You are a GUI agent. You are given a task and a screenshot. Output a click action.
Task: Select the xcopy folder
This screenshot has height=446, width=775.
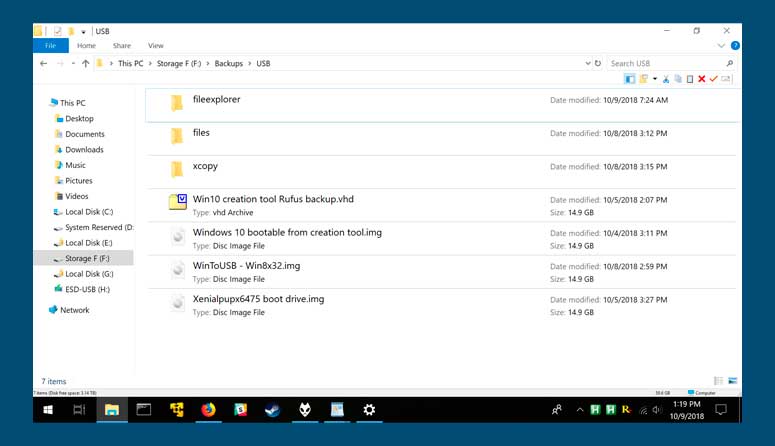click(x=442, y=172)
